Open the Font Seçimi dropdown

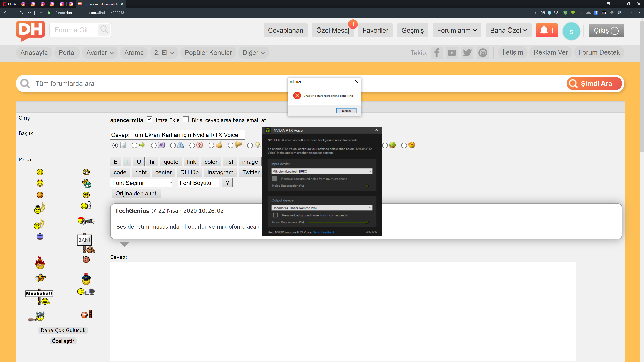142,183
